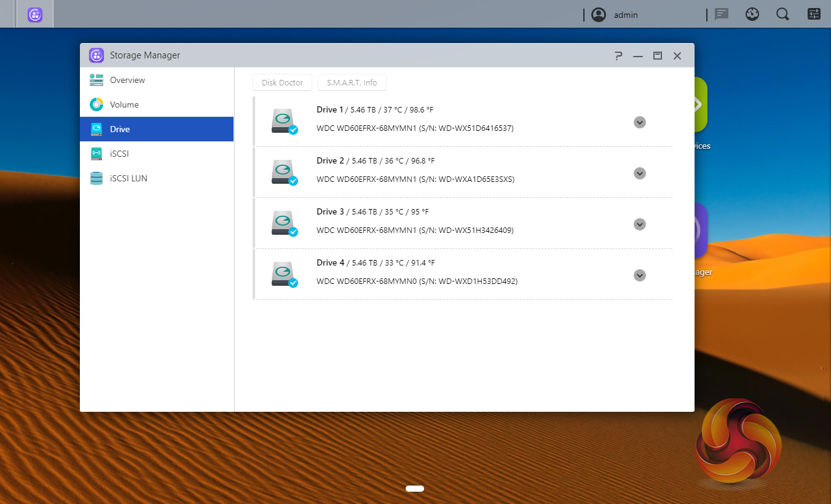Click the desktop page indicator pill
The image size is (831, 504).
point(415,489)
